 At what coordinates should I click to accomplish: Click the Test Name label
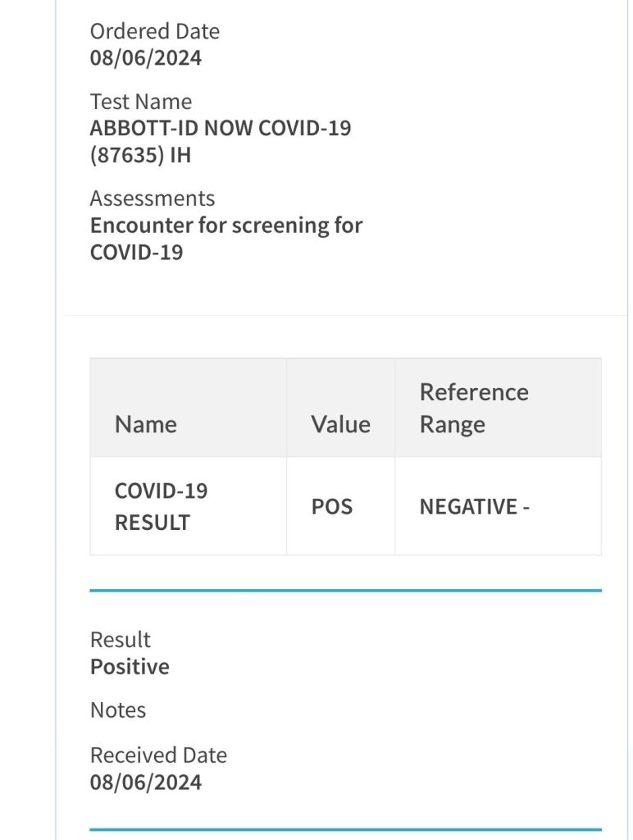140,102
